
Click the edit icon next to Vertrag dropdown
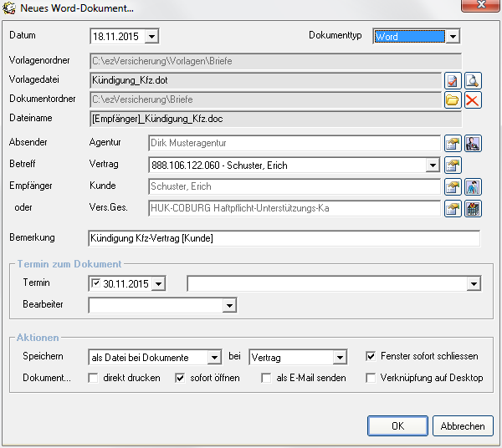(x=453, y=165)
